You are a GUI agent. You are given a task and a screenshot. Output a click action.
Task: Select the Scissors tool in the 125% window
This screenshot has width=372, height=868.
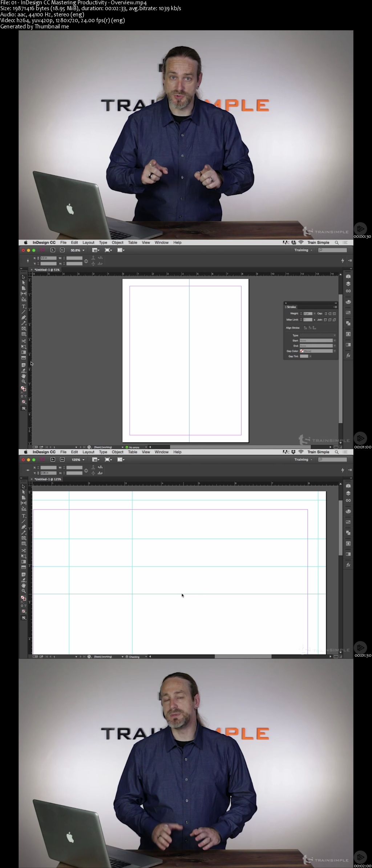(x=24, y=551)
